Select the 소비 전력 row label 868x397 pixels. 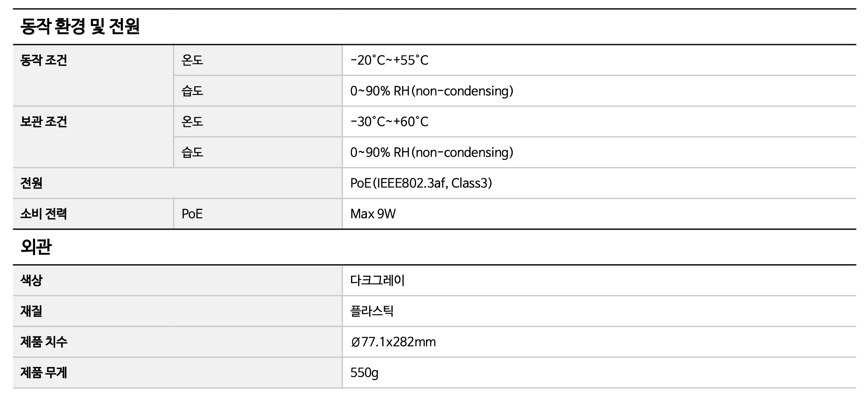pyautogui.click(x=44, y=214)
